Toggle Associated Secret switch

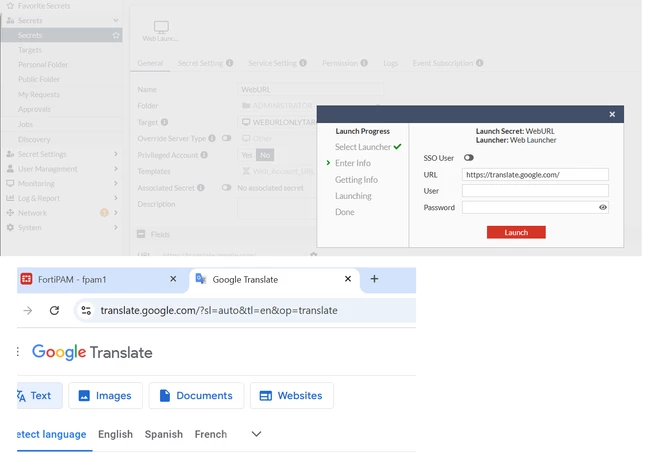tap(226, 187)
